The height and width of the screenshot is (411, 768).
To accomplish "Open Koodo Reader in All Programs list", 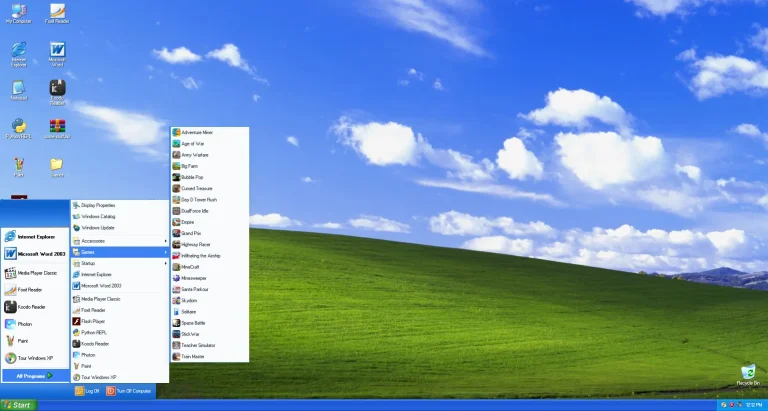I will pos(120,344).
